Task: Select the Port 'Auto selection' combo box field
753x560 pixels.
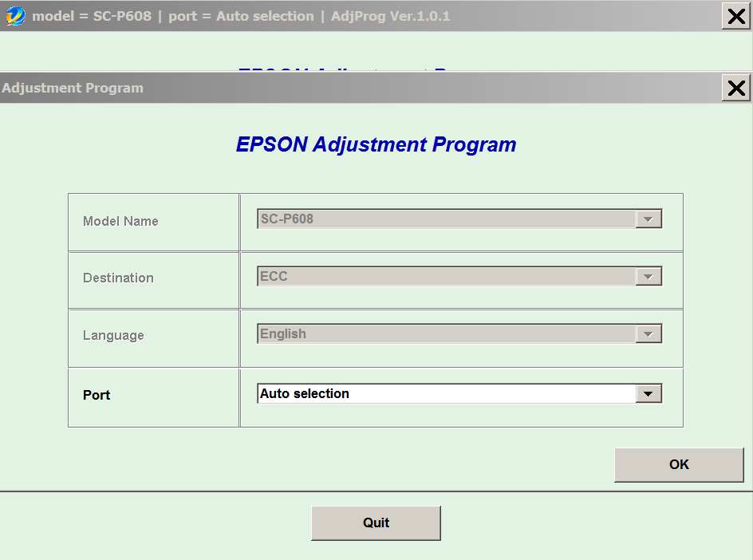Action: coord(459,394)
